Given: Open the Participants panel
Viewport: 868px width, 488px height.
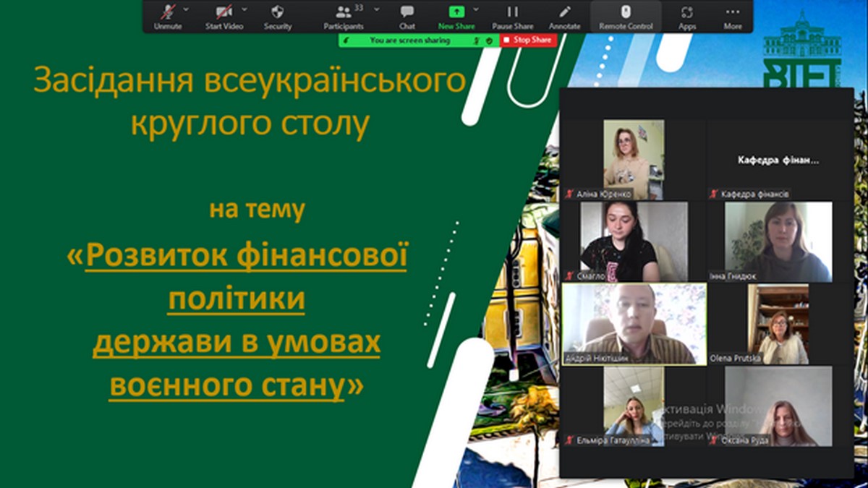Looking at the screenshot, I should (x=344, y=16).
